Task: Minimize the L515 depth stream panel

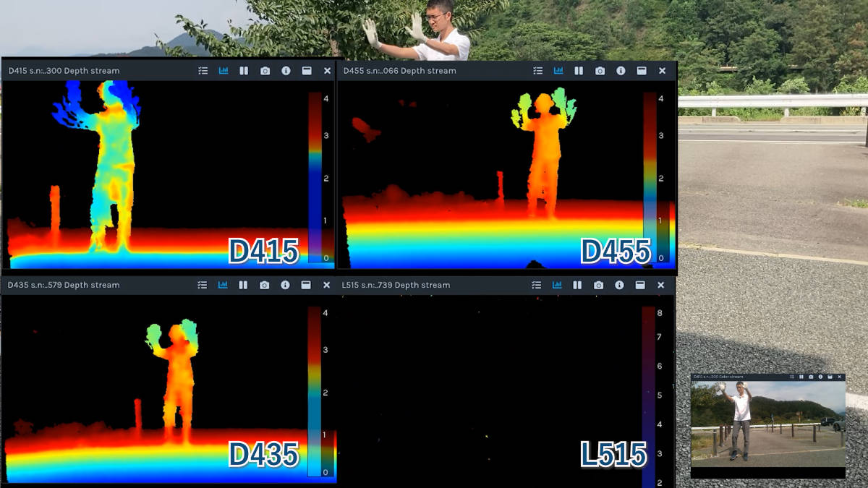Action: (640, 285)
